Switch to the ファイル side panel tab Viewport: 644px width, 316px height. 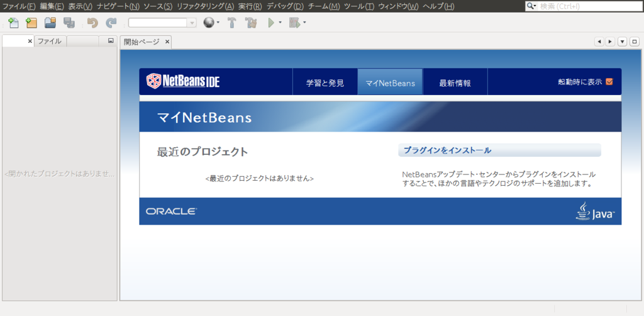(x=50, y=42)
